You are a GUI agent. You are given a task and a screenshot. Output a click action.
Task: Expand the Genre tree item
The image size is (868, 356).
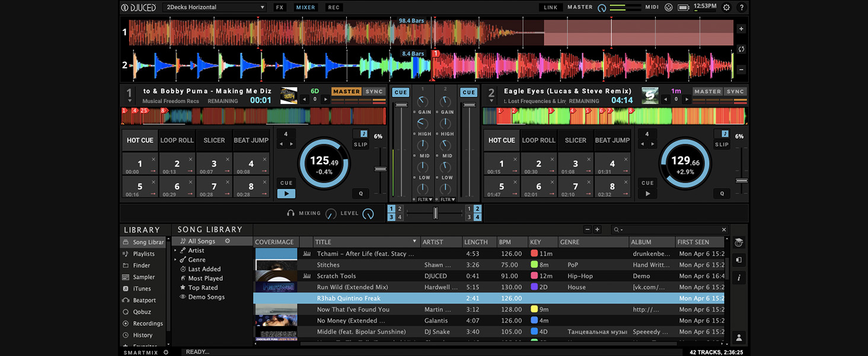(x=176, y=260)
